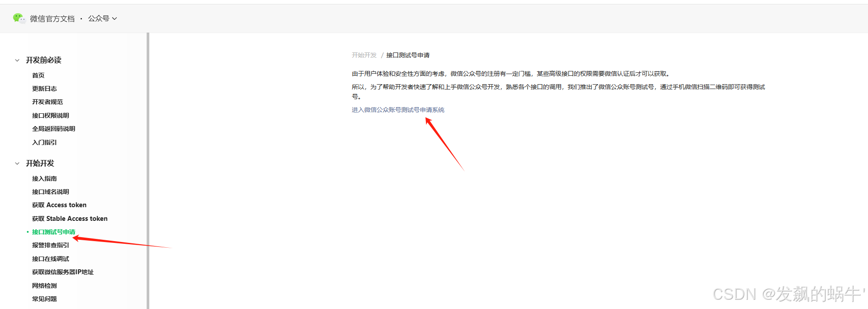The image size is (868, 309).
Task: Click 开始开发 breadcrumb link
Action: click(x=364, y=55)
